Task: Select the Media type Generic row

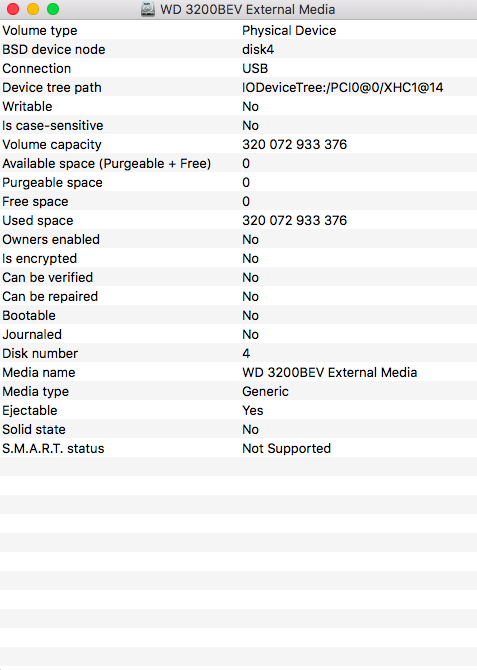Action: click(238, 391)
